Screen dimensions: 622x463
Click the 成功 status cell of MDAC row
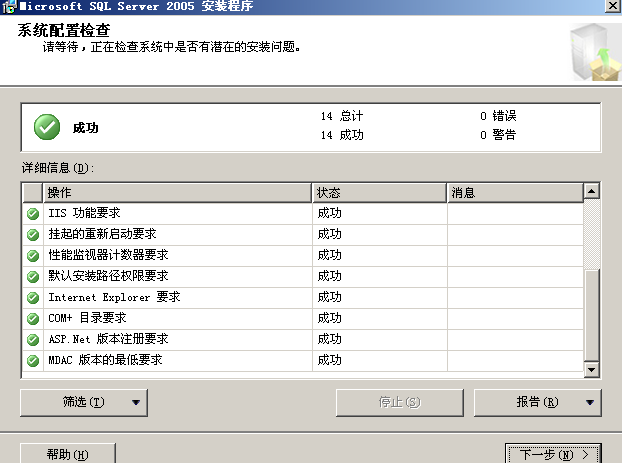380,360
